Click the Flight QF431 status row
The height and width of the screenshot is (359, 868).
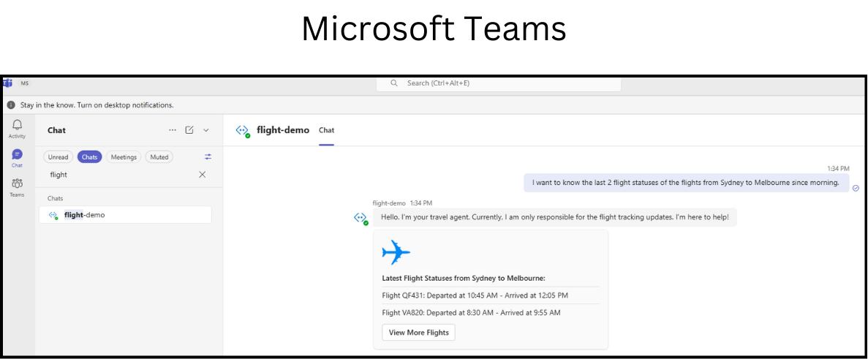point(475,295)
